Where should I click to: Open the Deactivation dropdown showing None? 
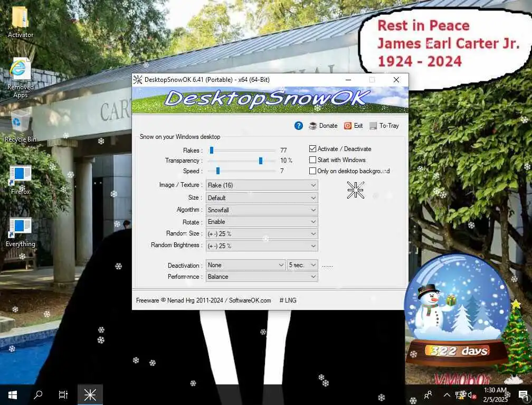coord(246,265)
